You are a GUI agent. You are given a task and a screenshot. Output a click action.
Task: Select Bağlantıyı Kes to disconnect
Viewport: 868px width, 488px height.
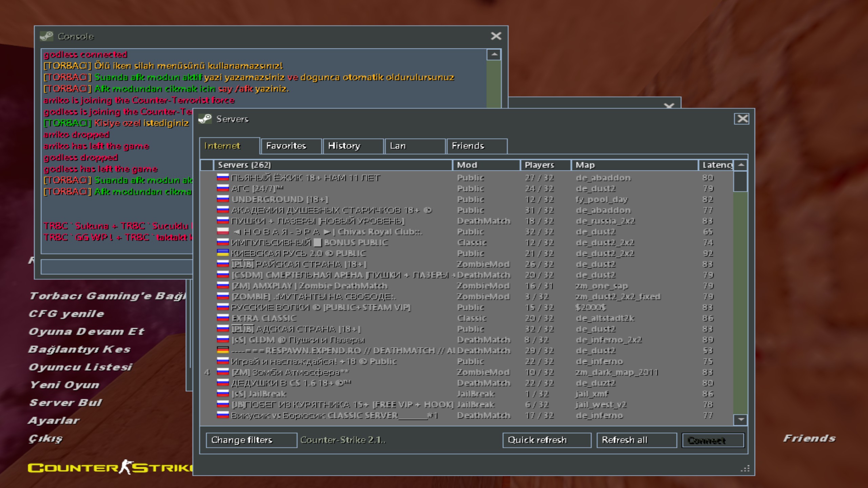(x=80, y=349)
